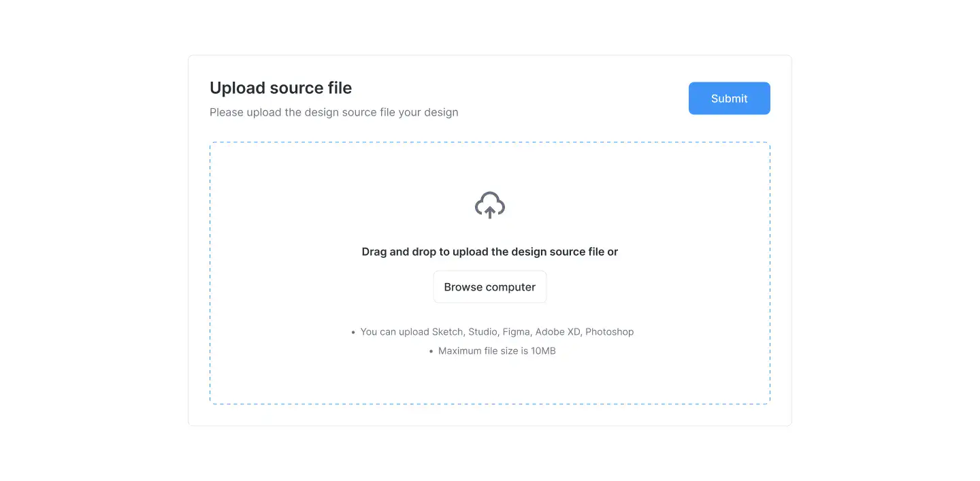Click the supported formats line mentioning Sketch, Figma

click(x=497, y=332)
